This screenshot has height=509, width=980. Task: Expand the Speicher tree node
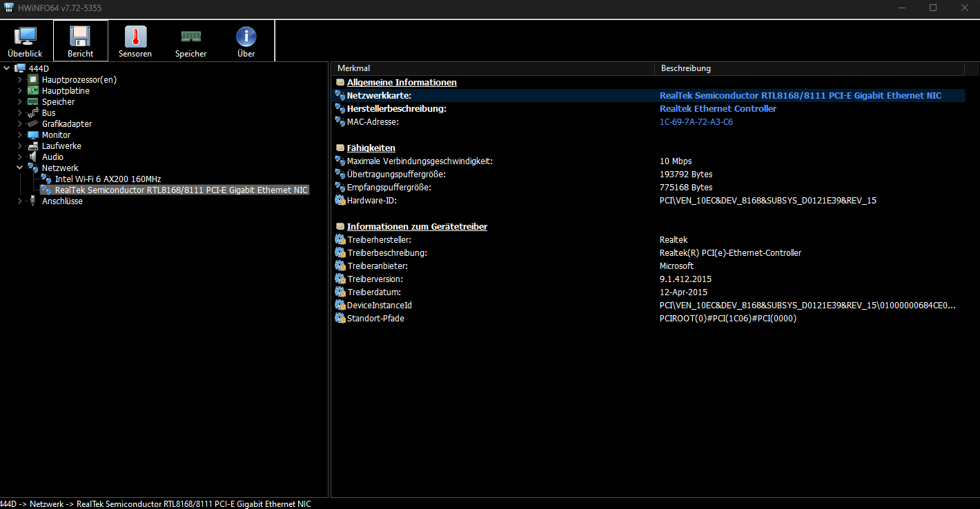coord(19,101)
